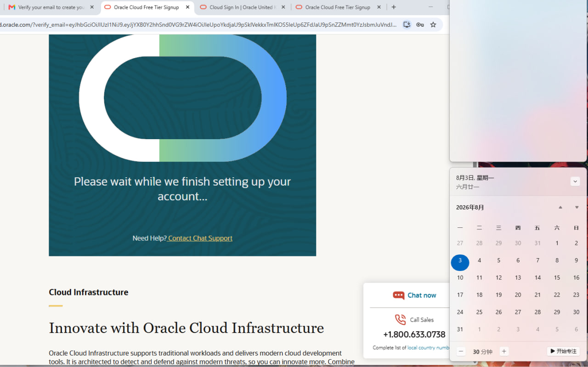Image resolution: width=588 pixels, height=367 pixels.
Task: Increase focus time with the plus button
Action: [504, 351]
